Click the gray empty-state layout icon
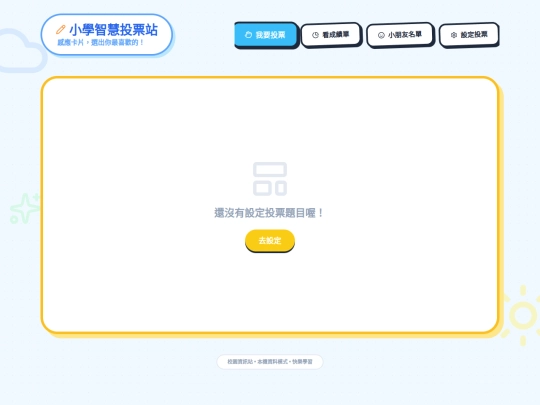 (270, 179)
